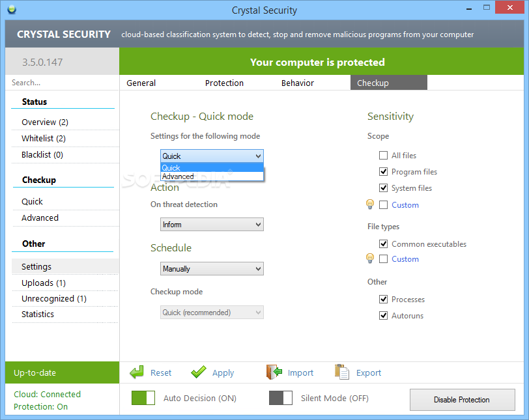Screen dimensions: 529x420
Task: Click the Crystal Security app icon in title bar
Action: (12, 9)
